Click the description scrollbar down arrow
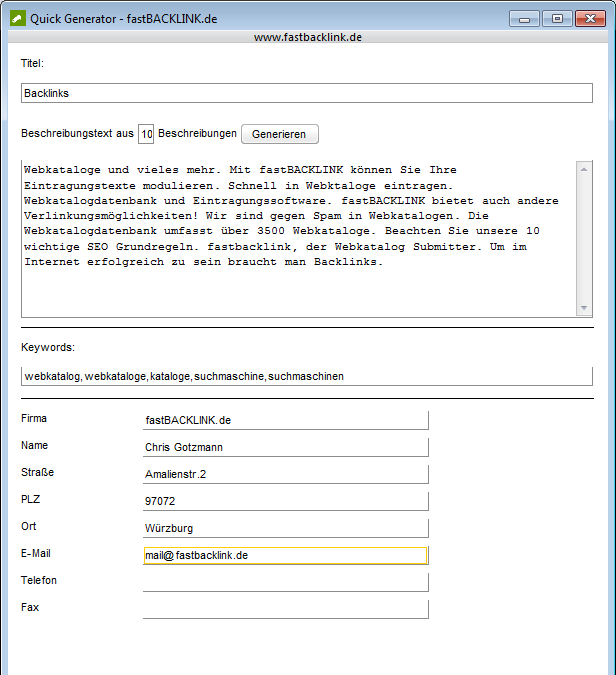Screen dimensions: 616x675 [584, 307]
